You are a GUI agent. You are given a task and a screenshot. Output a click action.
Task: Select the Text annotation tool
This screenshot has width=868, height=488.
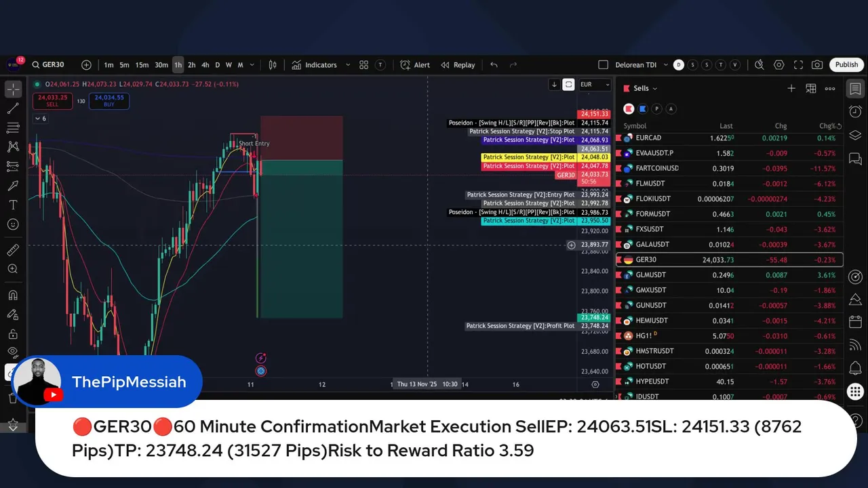13,205
